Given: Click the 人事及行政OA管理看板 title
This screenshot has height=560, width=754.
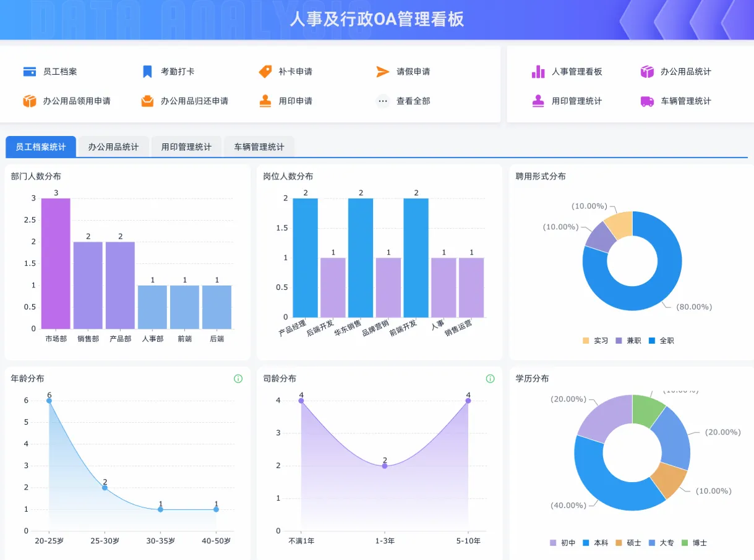Looking at the screenshot, I should tap(377, 19).
